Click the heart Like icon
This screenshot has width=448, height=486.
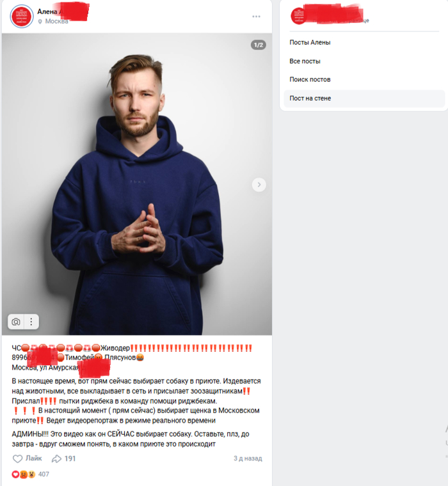(17, 459)
